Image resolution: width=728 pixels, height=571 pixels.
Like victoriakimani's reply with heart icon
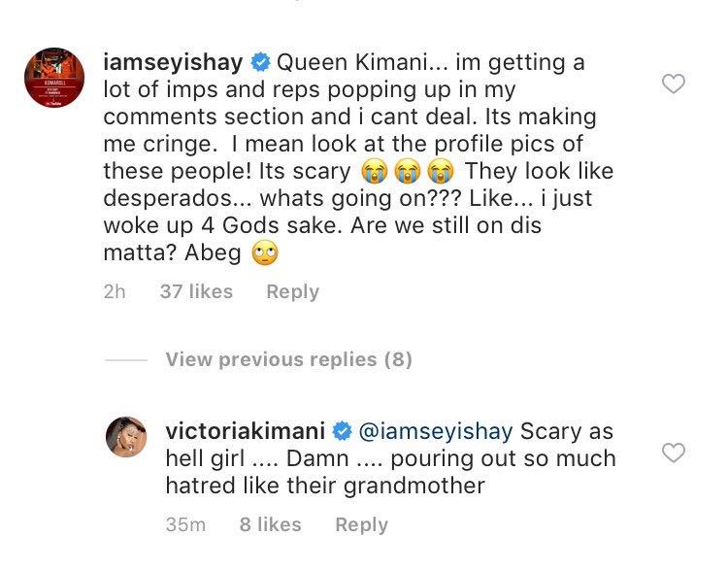(x=673, y=453)
